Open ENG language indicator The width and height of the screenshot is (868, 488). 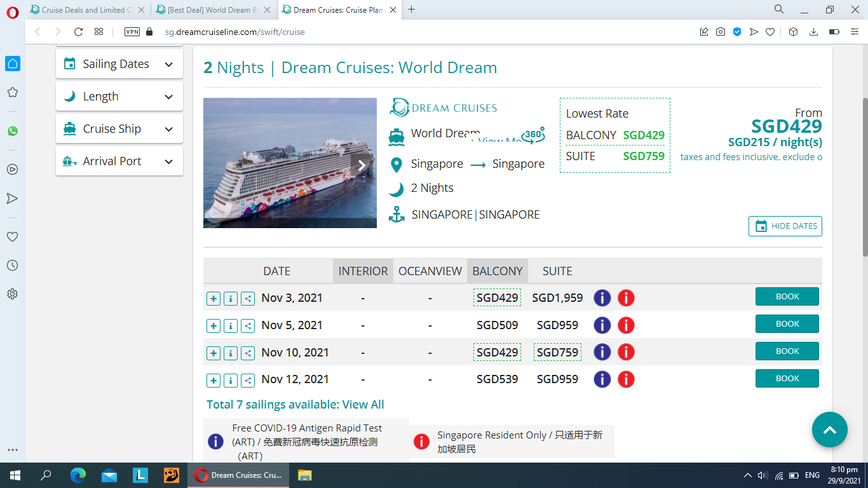pos(812,475)
